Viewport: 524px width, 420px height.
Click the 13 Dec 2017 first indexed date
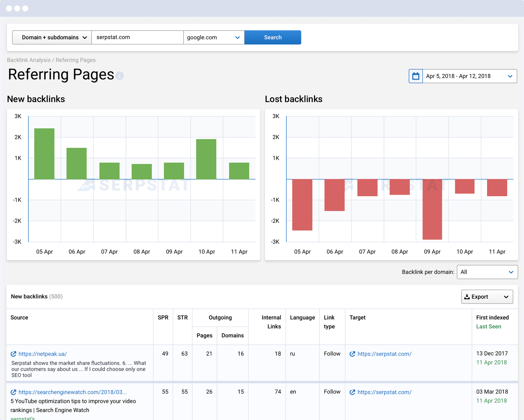click(492, 353)
